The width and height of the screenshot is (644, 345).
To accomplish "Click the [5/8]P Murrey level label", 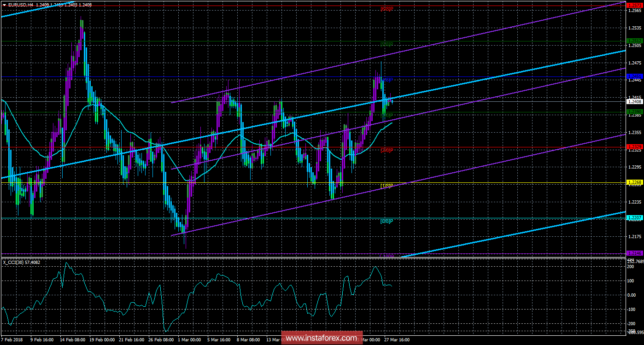I will coord(386,44).
